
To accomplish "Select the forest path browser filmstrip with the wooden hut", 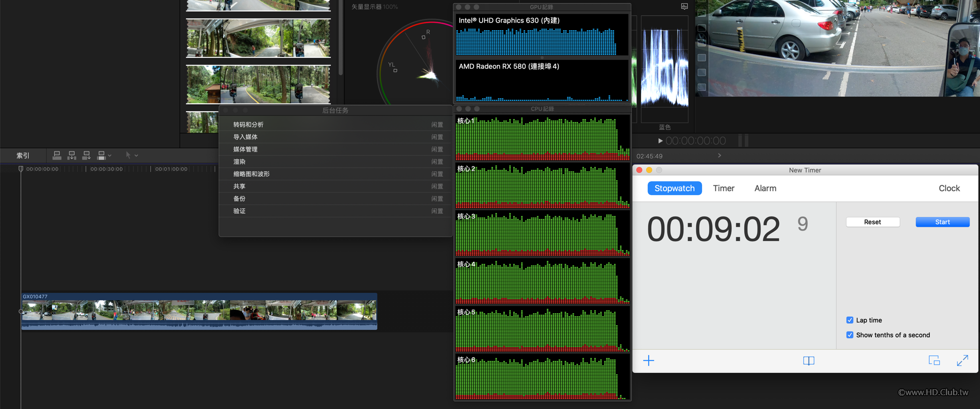I will click(258, 84).
